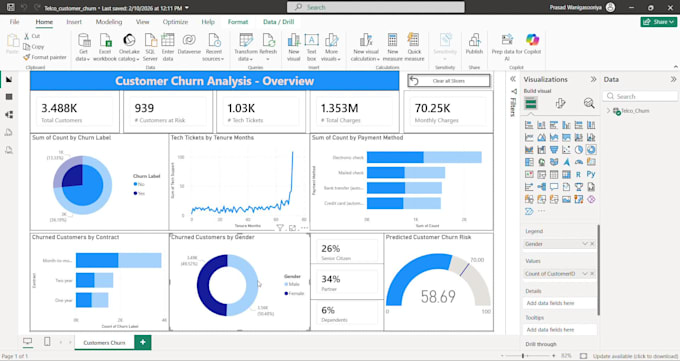680x361 pixels.
Task: Collapse the Data pane
Action: pos(673,79)
